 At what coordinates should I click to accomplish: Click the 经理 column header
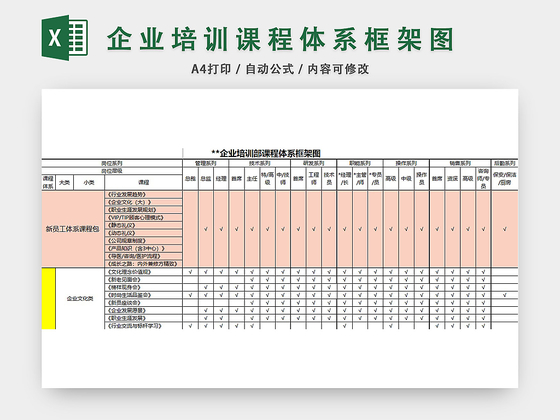(221, 178)
